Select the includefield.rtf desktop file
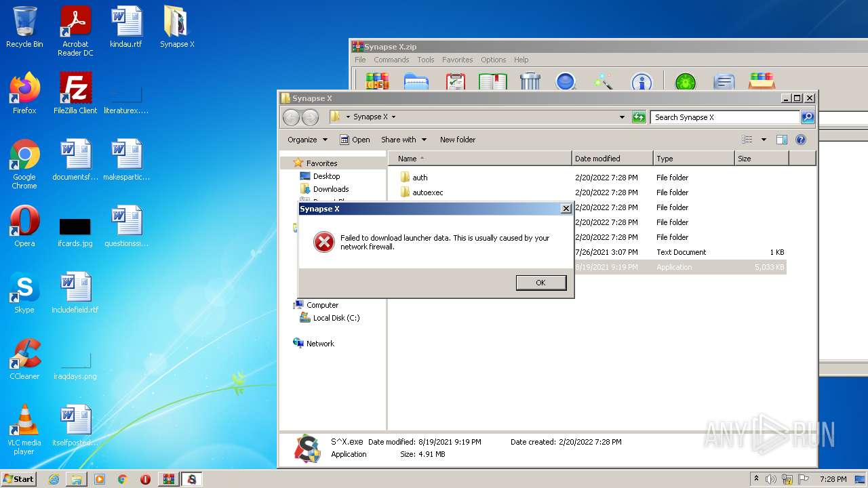Viewport: 868px width, 488px height. [x=75, y=293]
